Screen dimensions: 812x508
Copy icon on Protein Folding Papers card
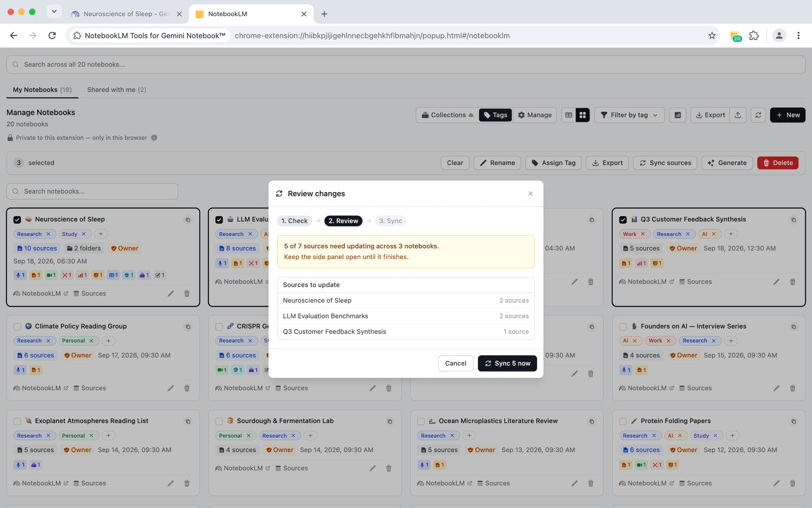tap(794, 421)
